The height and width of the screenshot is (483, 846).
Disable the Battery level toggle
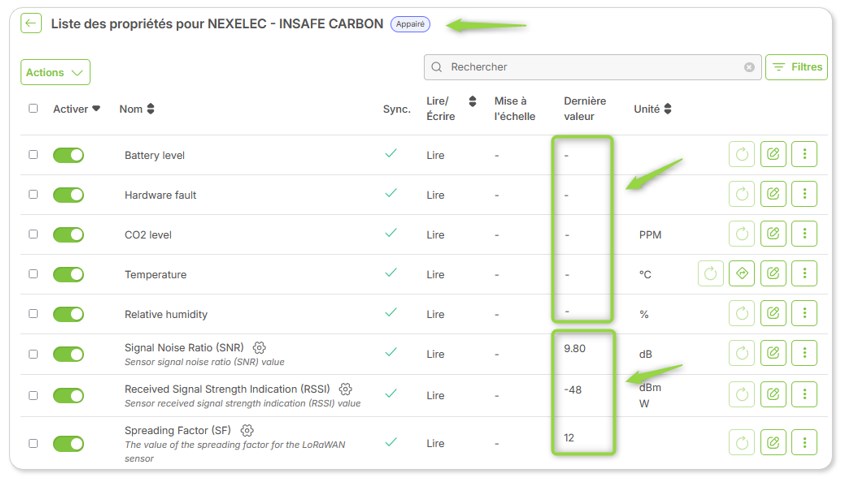[69, 155]
